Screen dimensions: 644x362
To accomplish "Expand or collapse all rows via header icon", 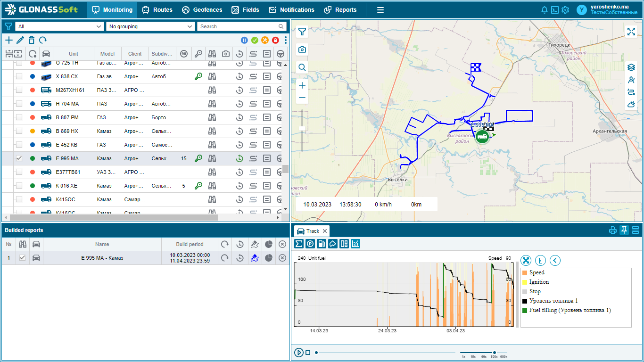I will point(13,54).
